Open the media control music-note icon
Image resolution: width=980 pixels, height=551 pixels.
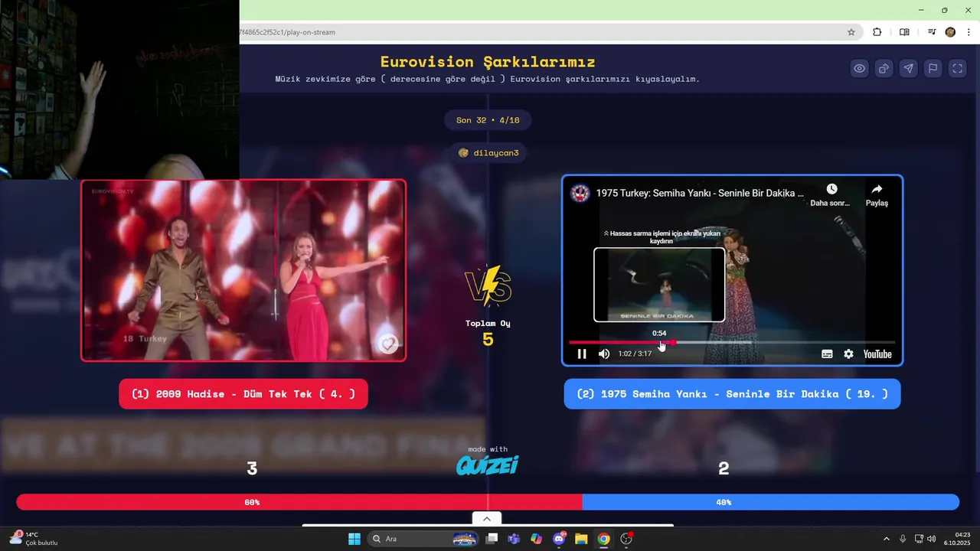coord(932,32)
